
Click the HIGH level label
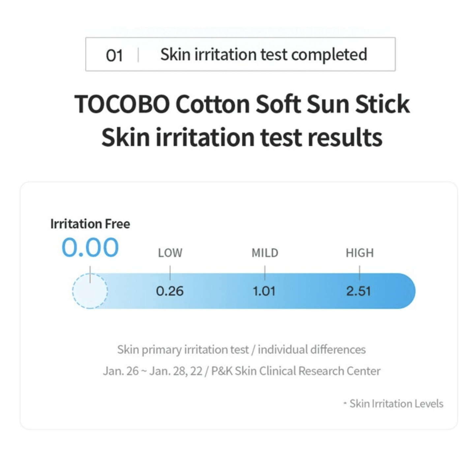pyautogui.click(x=360, y=253)
